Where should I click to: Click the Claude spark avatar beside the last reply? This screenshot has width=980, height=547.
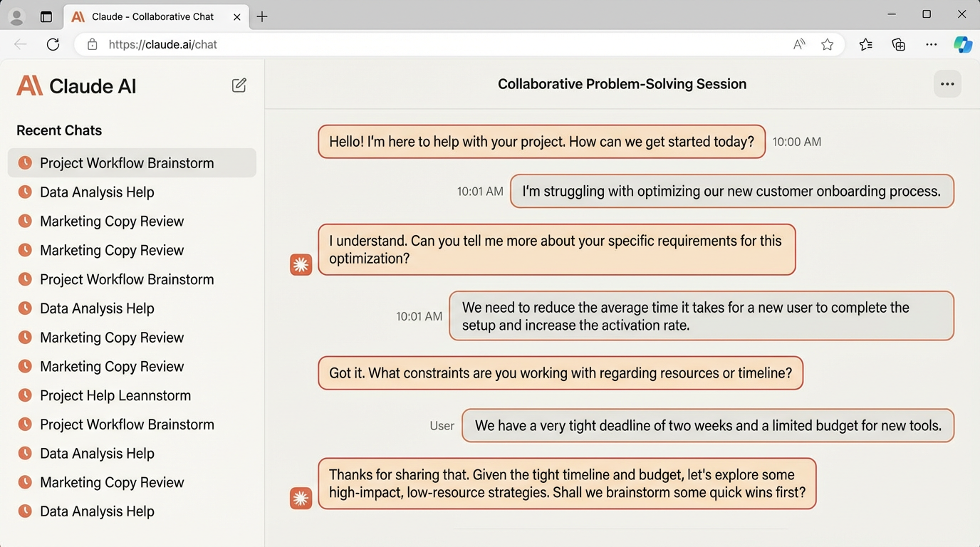click(301, 498)
